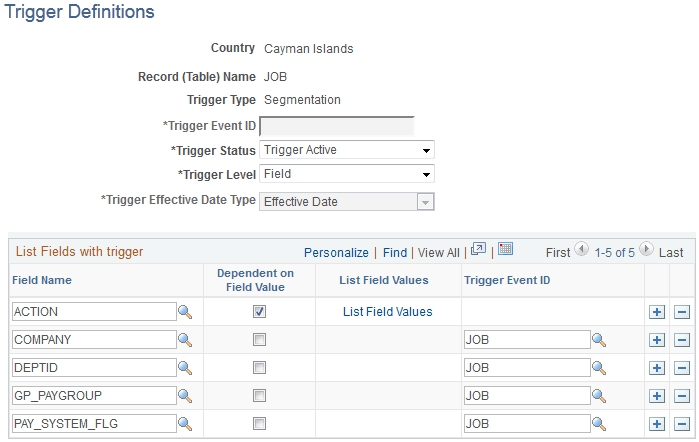Click lookup icon for DEPTID Trigger Event ID
Viewport: 699px width, 442px height.
point(598,368)
